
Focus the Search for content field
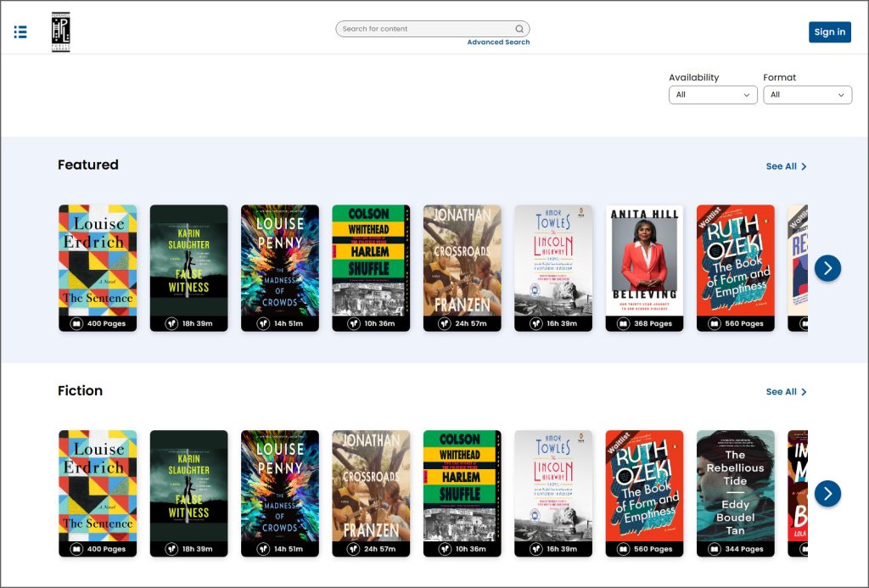coord(424,29)
